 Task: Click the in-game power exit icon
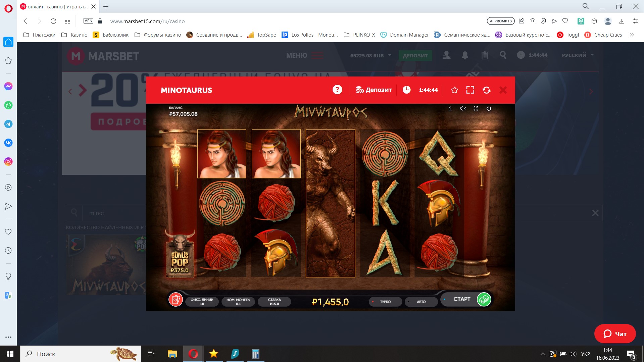tap(489, 108)
